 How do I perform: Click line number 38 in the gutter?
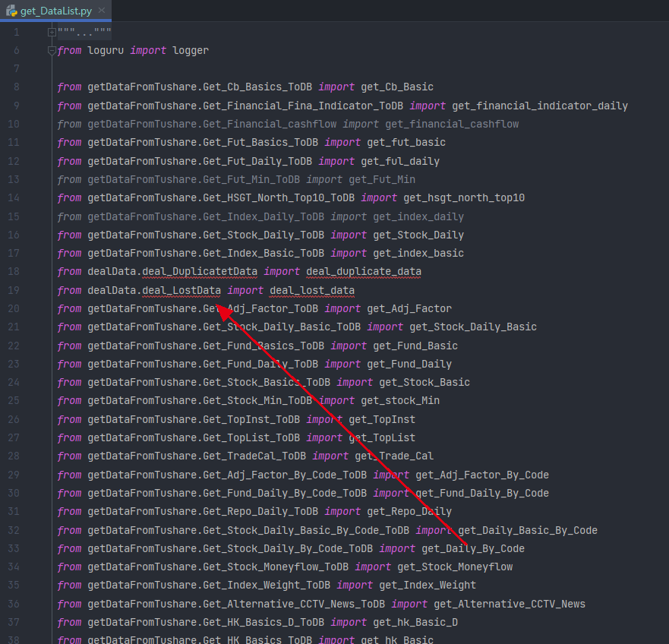(16, 640)
